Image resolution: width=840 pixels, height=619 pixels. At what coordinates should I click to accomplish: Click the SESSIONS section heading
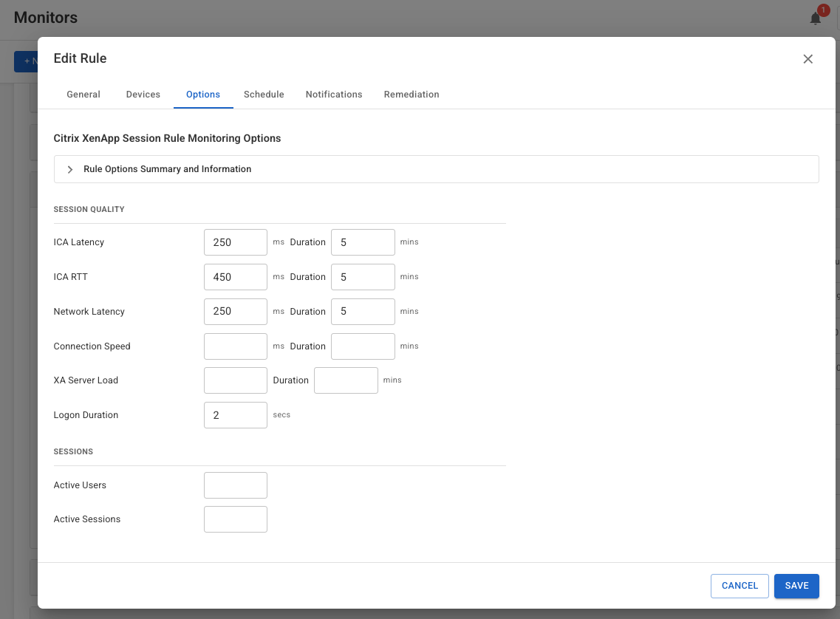(73, 451)
